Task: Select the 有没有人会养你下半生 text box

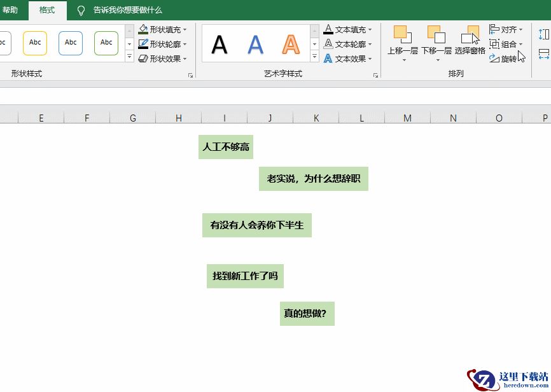Action: point(257,225)
